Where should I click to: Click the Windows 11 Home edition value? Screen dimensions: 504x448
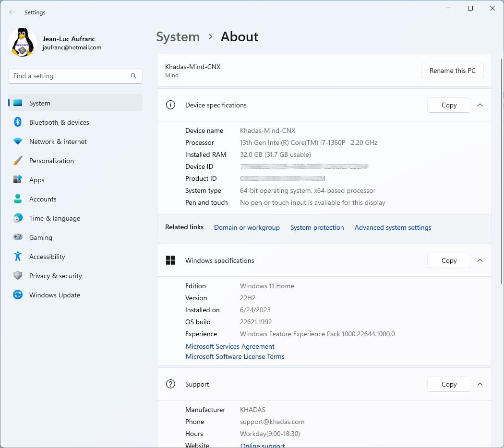coord(267,286)
